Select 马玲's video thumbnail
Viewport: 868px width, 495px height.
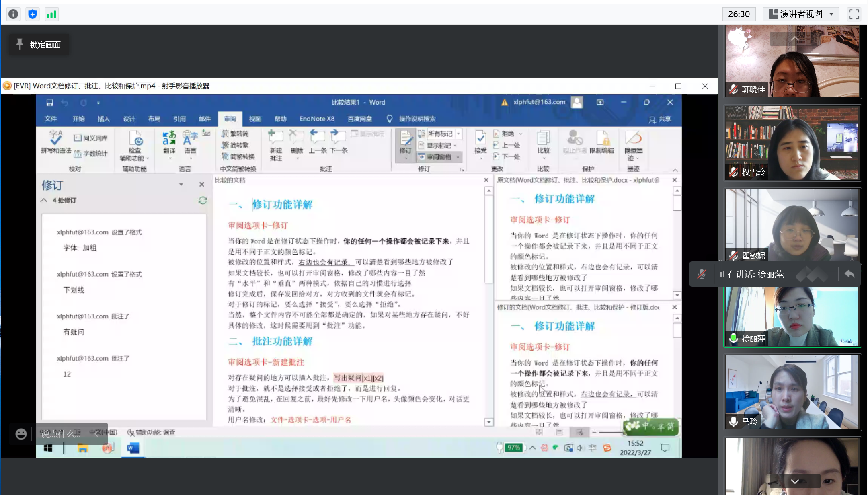(792, 392)
